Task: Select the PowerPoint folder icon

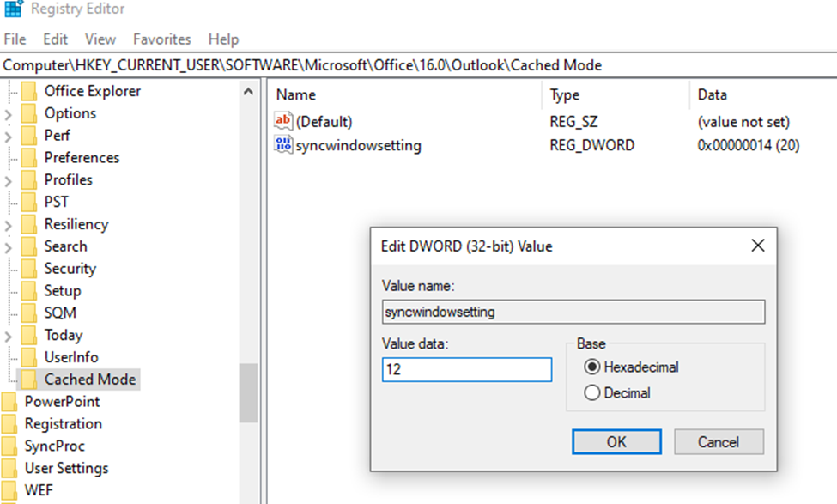Action: 9,402
